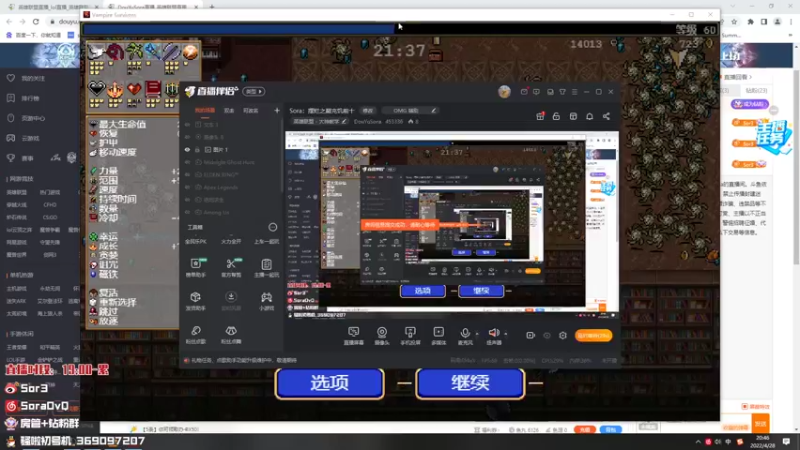The width and height of the screenshot is (800, 450).
Task: Switch to 我的场景 scene tab
Action: [205, 110]
